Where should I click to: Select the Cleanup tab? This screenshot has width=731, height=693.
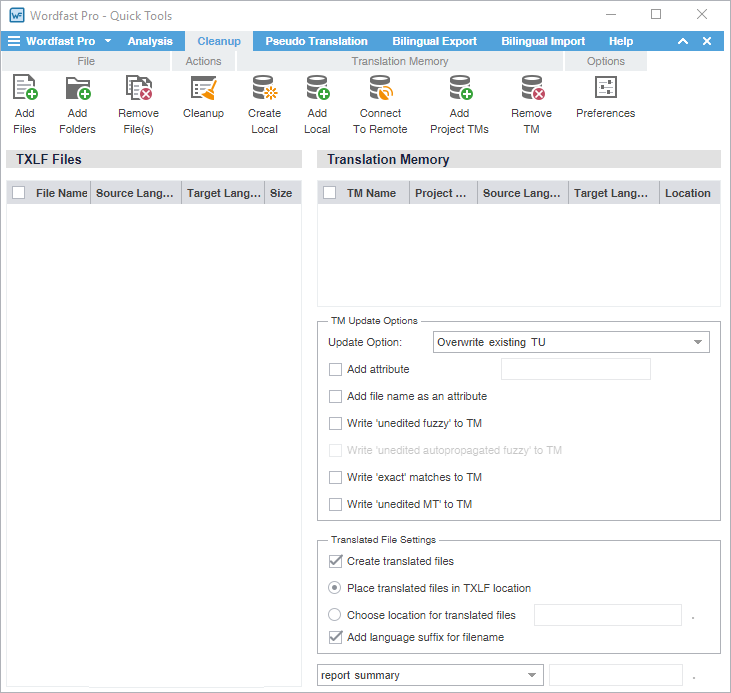219,41
